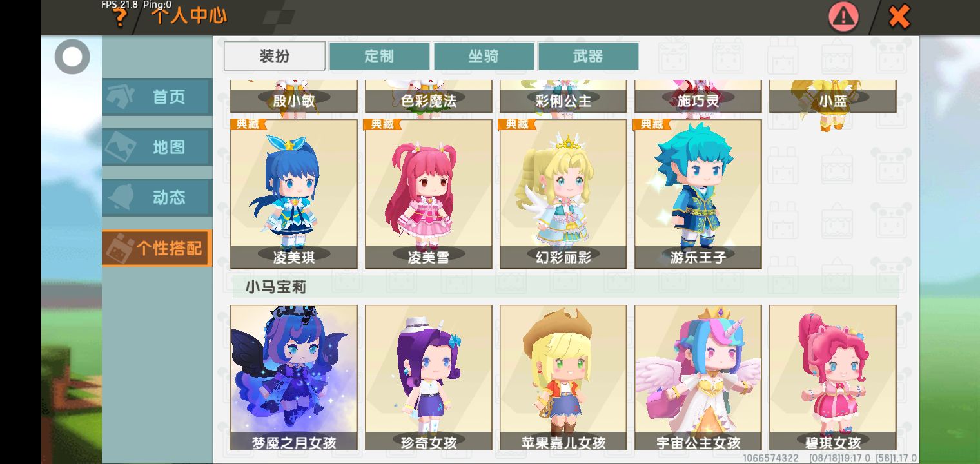Screen dimensions: 980x464
Task: Pick the 苹果嘉儿女孩 cowboy hat skin
Action: tap(563, 378)
